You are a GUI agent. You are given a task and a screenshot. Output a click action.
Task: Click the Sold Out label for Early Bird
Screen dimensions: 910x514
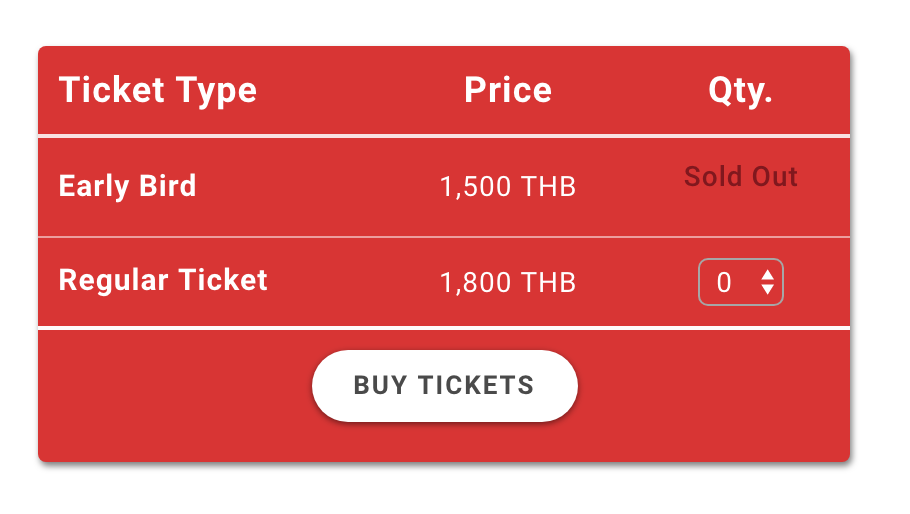tap(741, 176)
